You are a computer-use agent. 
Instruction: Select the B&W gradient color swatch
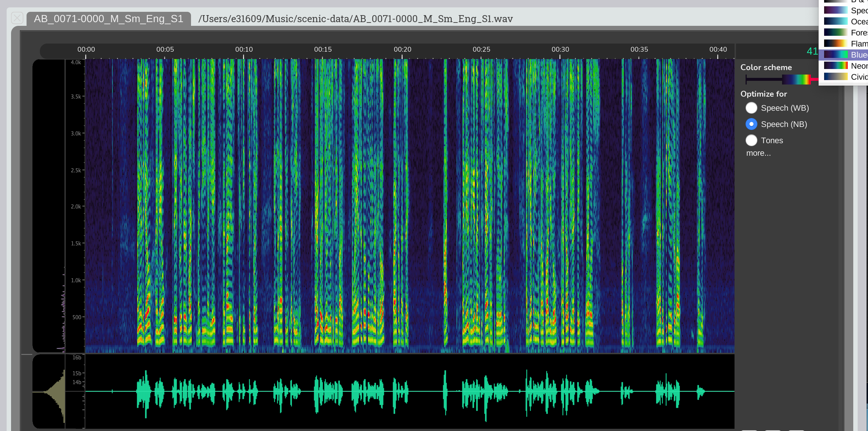point(835,2)
